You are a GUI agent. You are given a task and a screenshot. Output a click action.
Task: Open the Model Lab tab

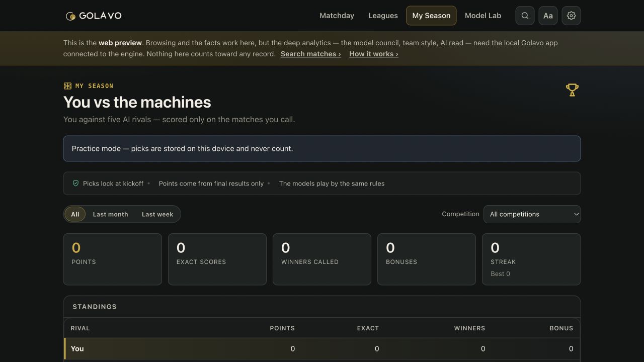(x=483, y=16)
